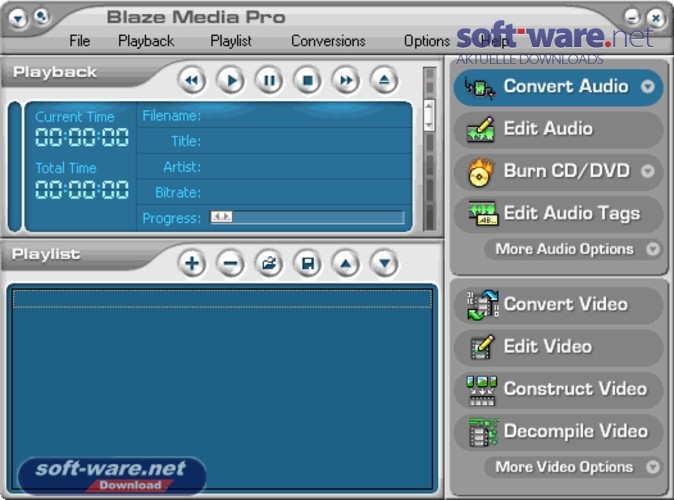
Task: Select the first empty playlist row
Action: click(x=222, y=299)
